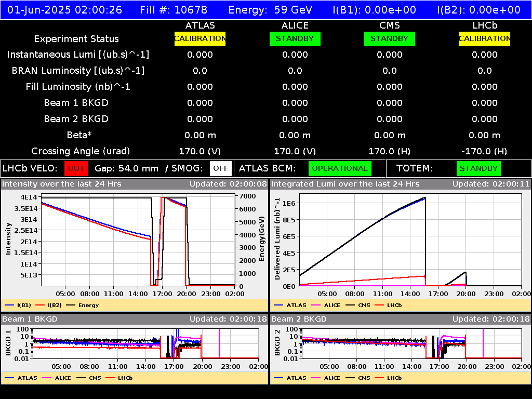This screenshot has height=399, width=532.
Task: Click the ATLAS Beta* value 0.00 m
Action: pos(200,135)
